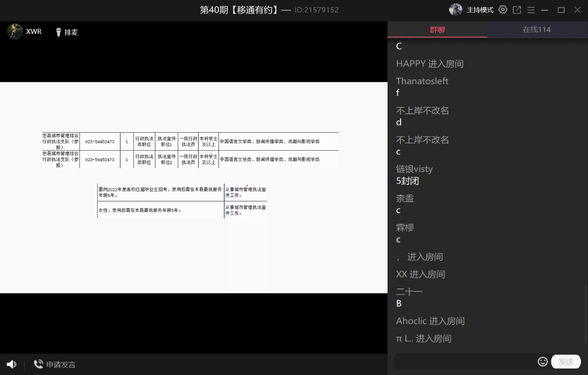Mute the speaker volume icon
Image resolution: width=588 pixels, height=375 pixels.
12,364
